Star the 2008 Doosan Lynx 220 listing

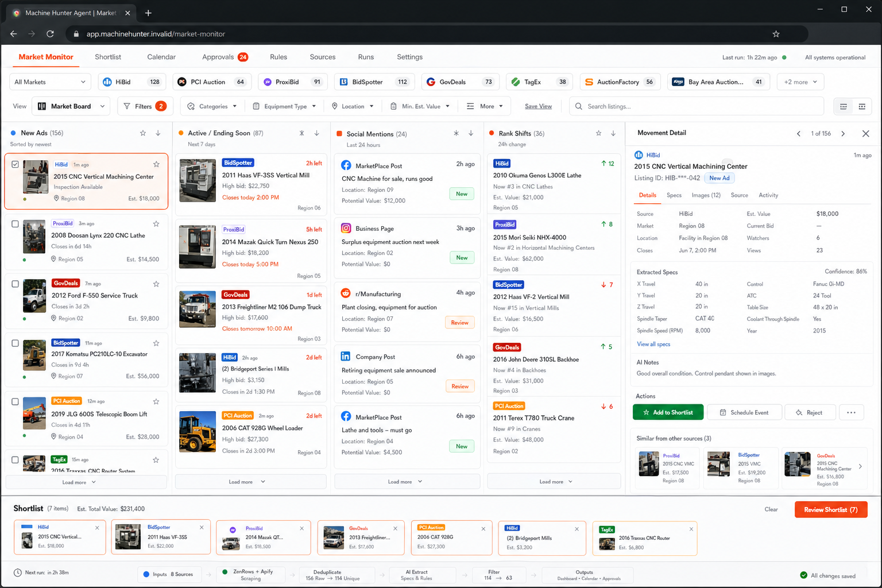click(156, 224)
